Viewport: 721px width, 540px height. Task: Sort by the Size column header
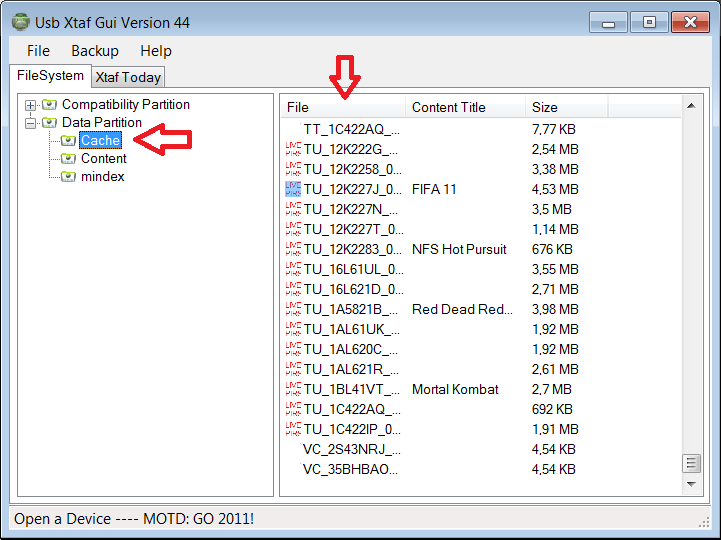[566, 107]
